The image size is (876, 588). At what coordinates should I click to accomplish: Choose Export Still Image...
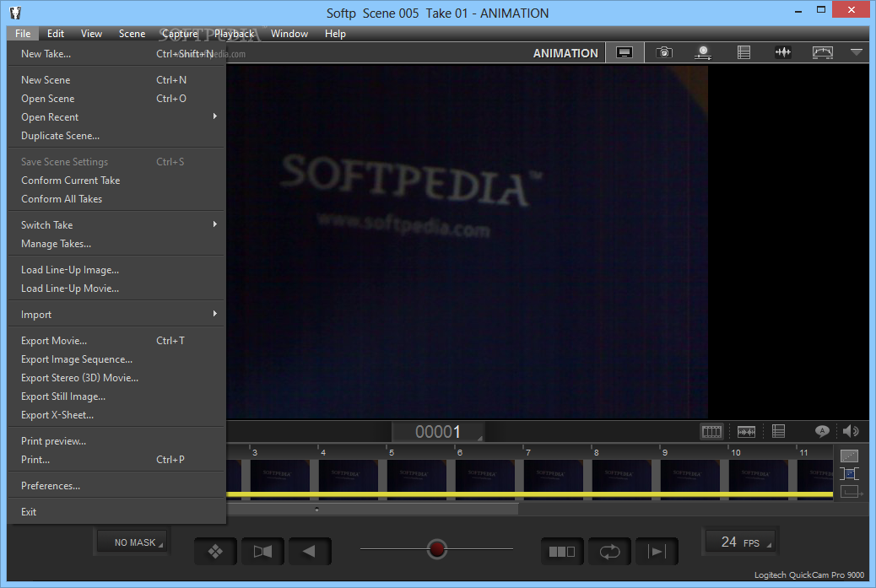pos(116,396)
